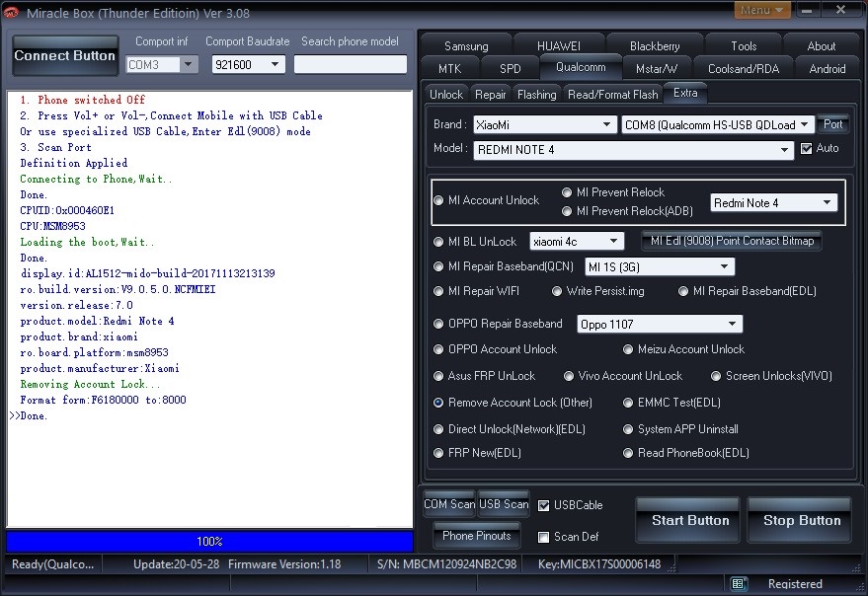Switch to the Samsung tab

click(466, 46)
